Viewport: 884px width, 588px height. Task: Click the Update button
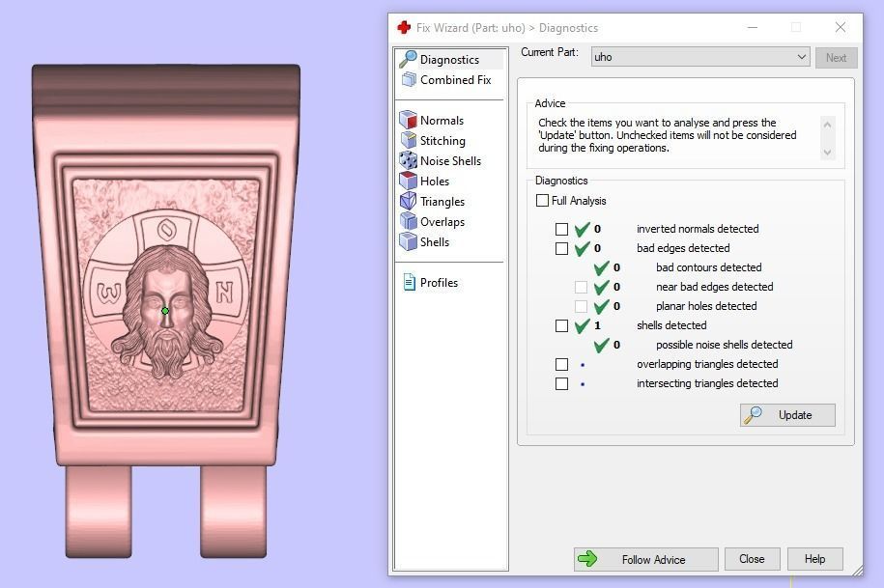point(787,415)
